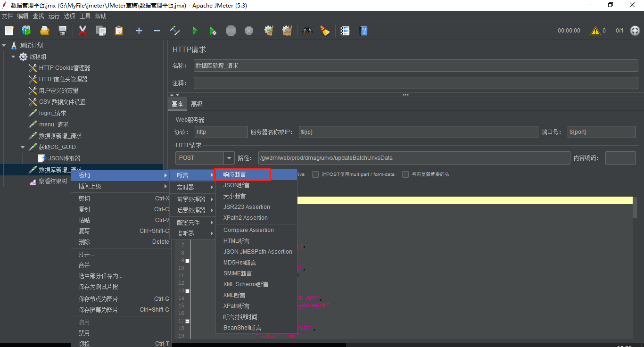Viewport: 644px width, 347px height.
Task: Click the Collapse all minus icon
Action: pyautogui.click(x=157, y=31)
